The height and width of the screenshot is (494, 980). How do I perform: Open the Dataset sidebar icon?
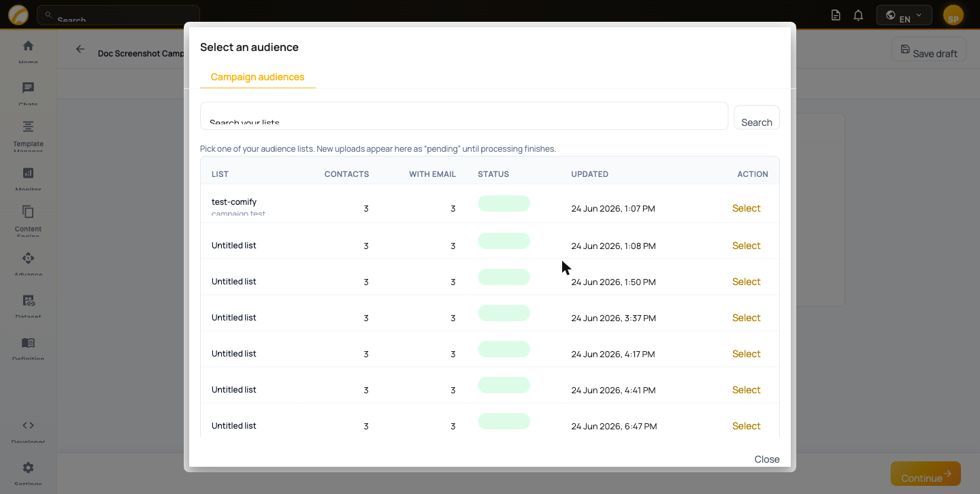coord(28,300)
